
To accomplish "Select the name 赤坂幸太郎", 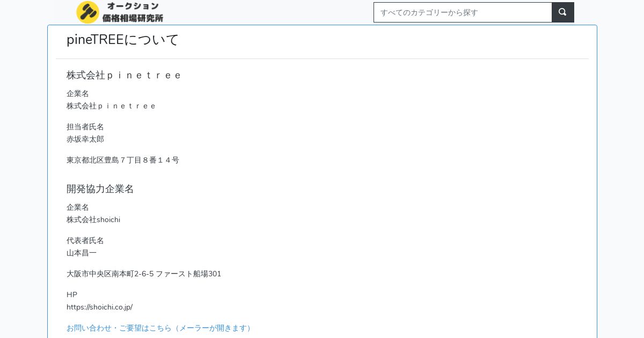I will tap(85, 139).
